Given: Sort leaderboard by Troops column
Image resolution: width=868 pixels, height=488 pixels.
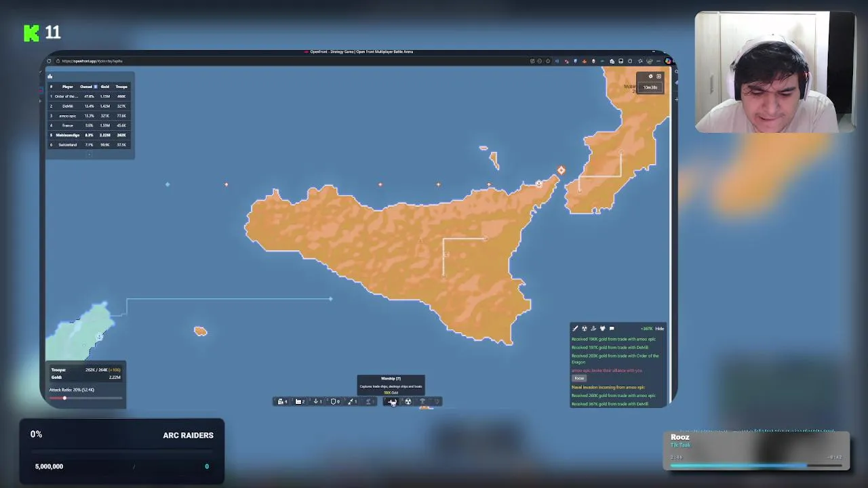Looking at the screenshot, I should pyautogui.click(x=121, y=87).
